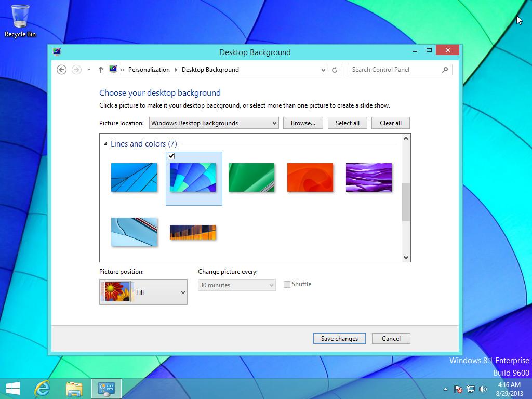Screen dimensions: 532x399
Task: Click the Control Panel taskbar icon
Action: (x=106, y=389)
